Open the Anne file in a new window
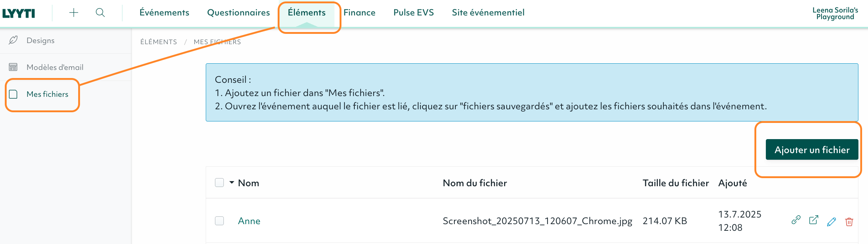 (813, 220)
